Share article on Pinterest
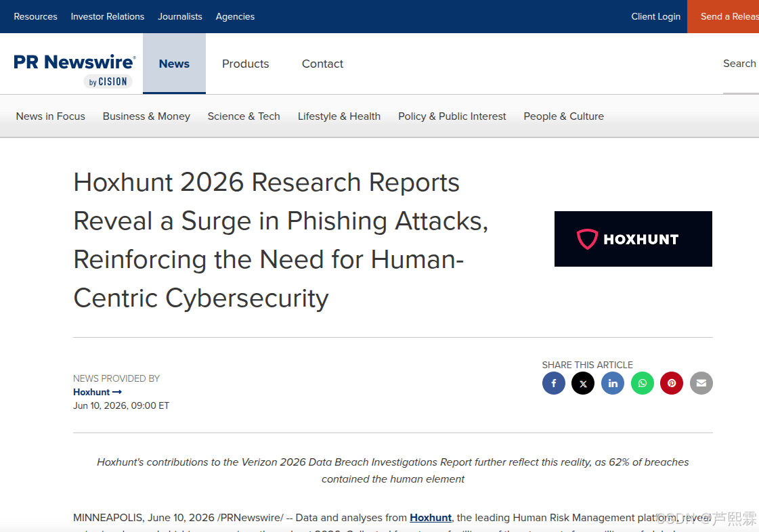 pos(672,383)
